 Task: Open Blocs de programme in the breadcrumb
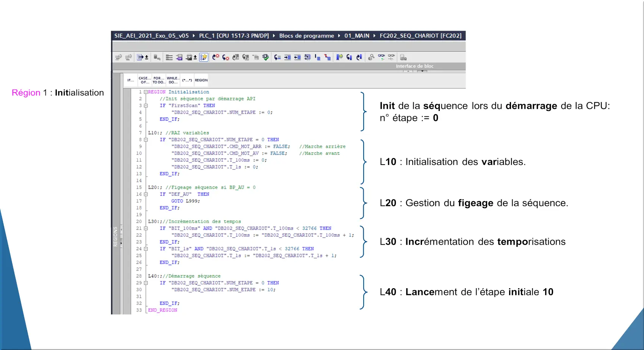point(306,36)
